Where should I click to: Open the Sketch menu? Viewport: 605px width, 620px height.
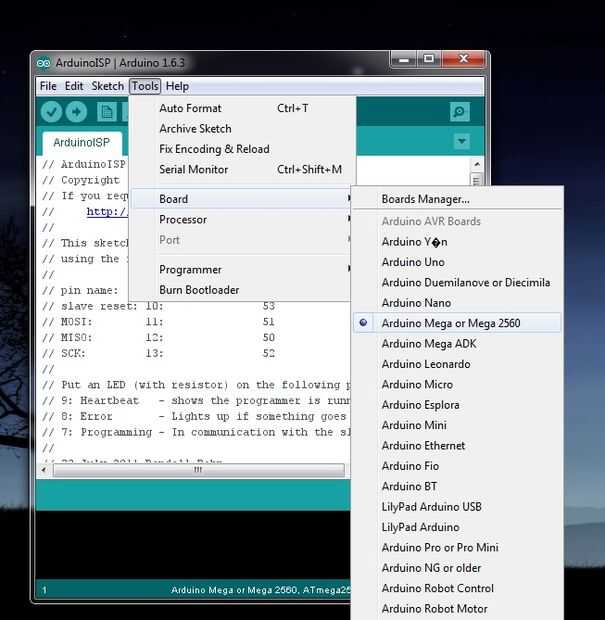108,86
